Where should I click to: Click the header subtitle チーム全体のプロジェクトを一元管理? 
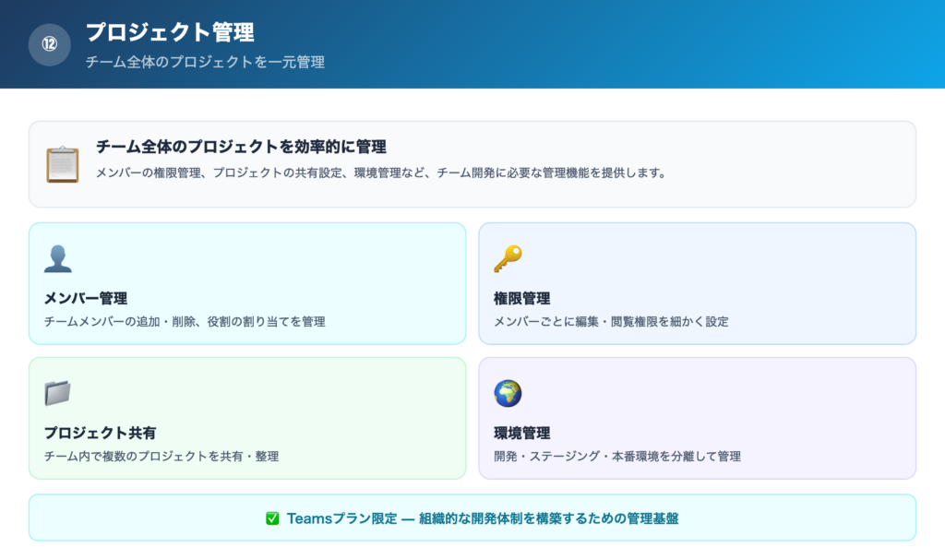point(205,62)
